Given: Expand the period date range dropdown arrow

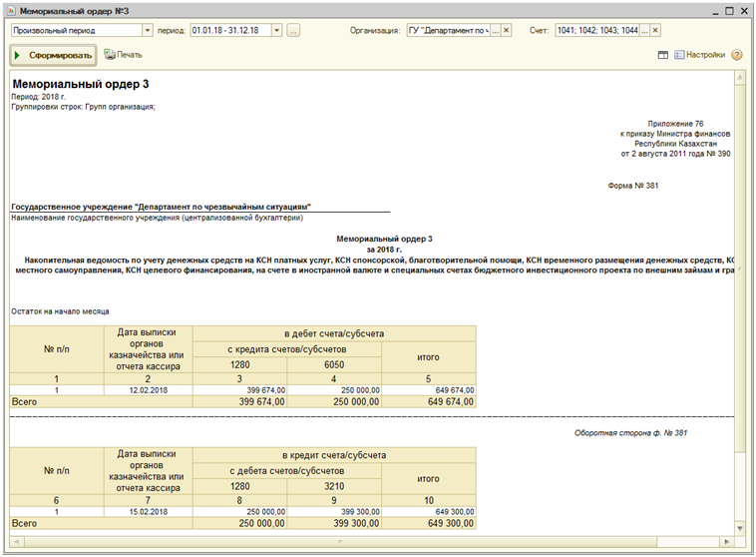Looking at the screenshot, I should [277, 31].
